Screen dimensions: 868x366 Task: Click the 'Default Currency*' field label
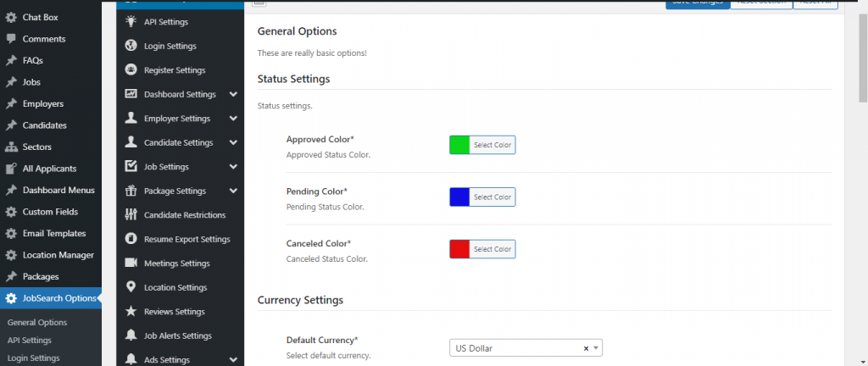tap(322, 340)
